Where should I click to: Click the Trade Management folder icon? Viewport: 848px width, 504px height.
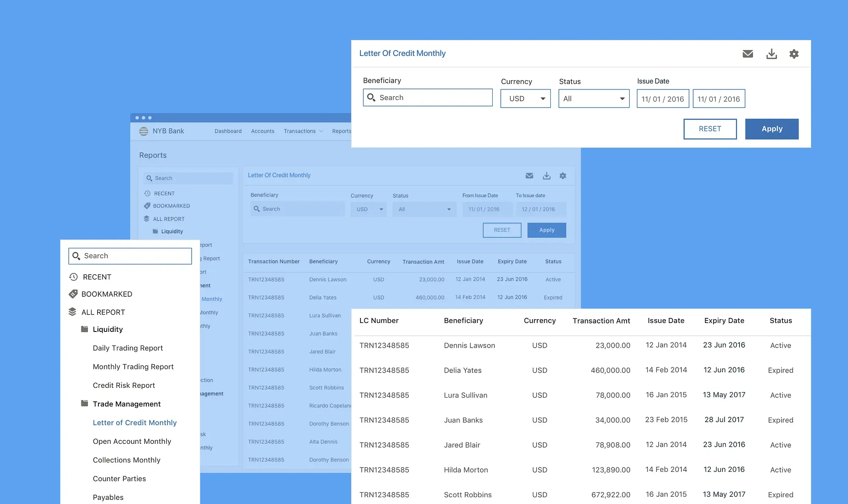[x=84, y=404]
